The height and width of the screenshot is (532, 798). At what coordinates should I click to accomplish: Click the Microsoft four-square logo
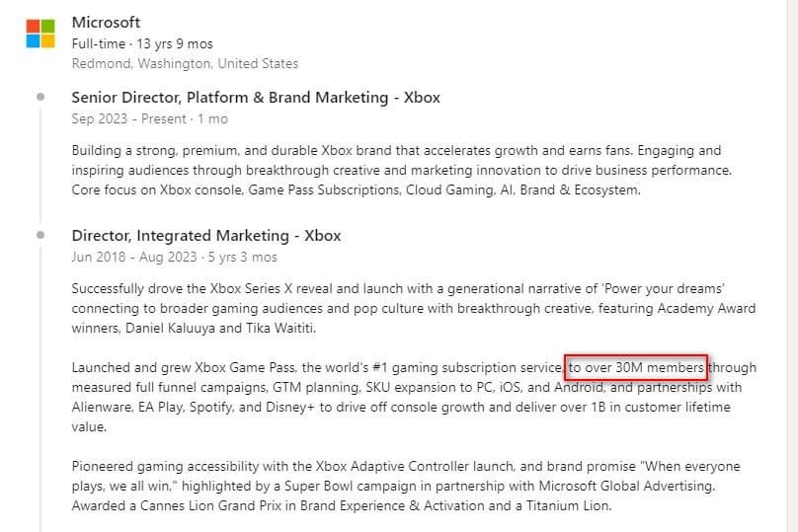(x=40, y=33)
